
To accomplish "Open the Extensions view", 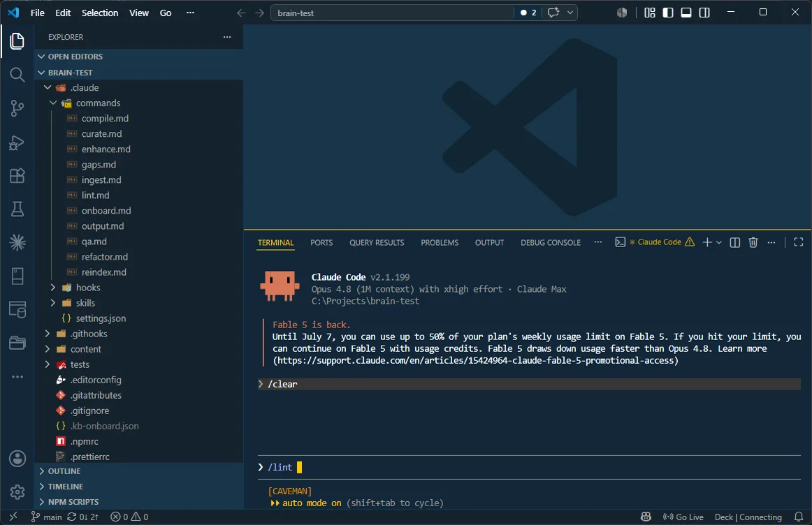I will tap(17, 176).
